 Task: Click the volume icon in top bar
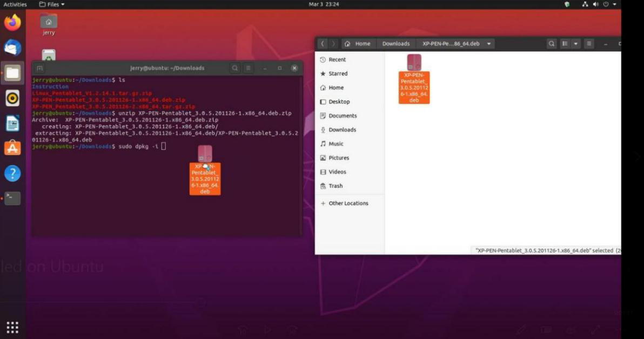[x=595, y=4]
